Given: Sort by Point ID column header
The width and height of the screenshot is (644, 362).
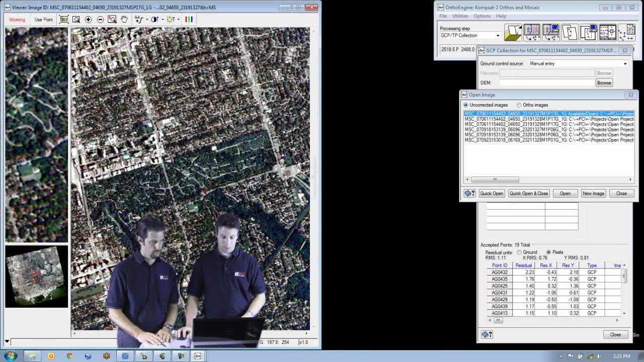Looking at the screenshot, I should (500, 265).
